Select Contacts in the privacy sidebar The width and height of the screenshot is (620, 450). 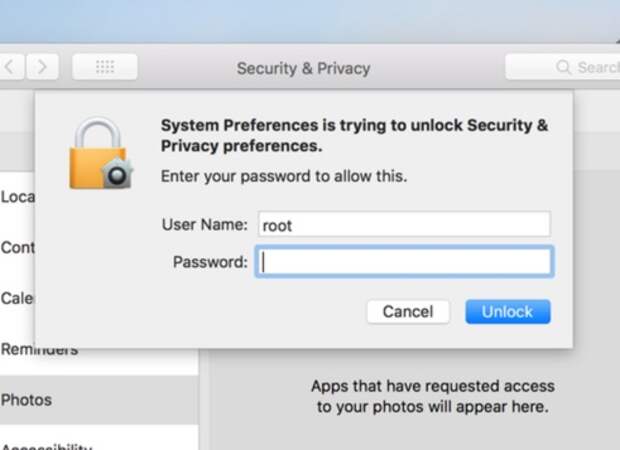pos(17,247)
